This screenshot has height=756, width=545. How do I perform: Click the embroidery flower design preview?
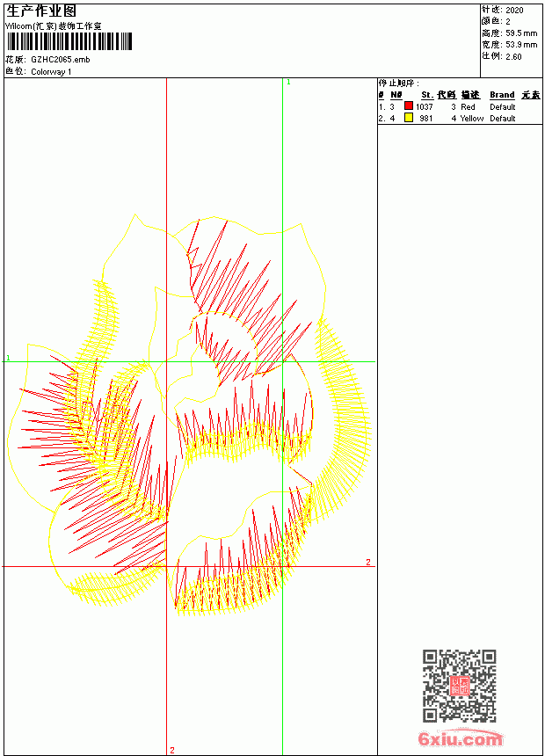pos(190,416)
